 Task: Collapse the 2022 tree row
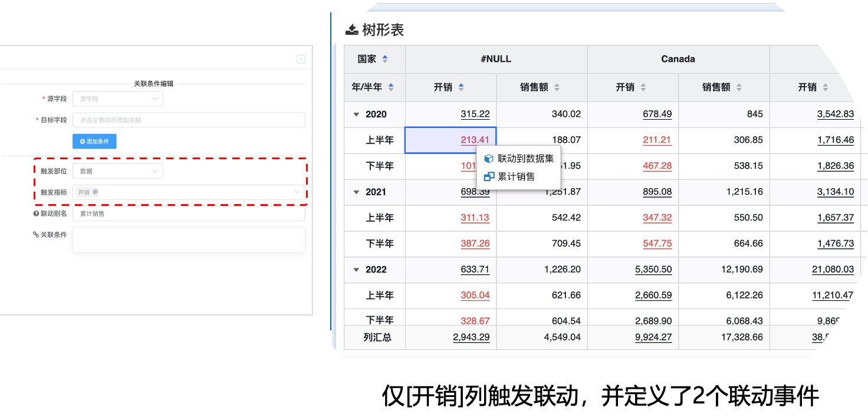coord(356,270)
